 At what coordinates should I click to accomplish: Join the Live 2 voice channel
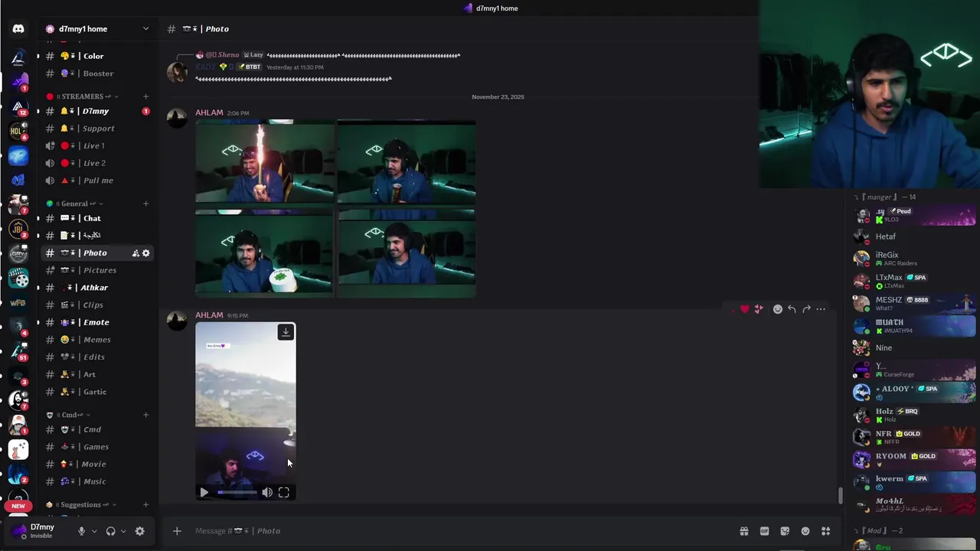(x=97, y=163)
